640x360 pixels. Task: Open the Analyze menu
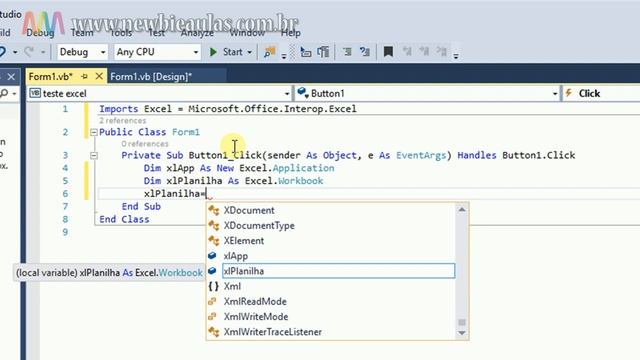tap(197, 33)
